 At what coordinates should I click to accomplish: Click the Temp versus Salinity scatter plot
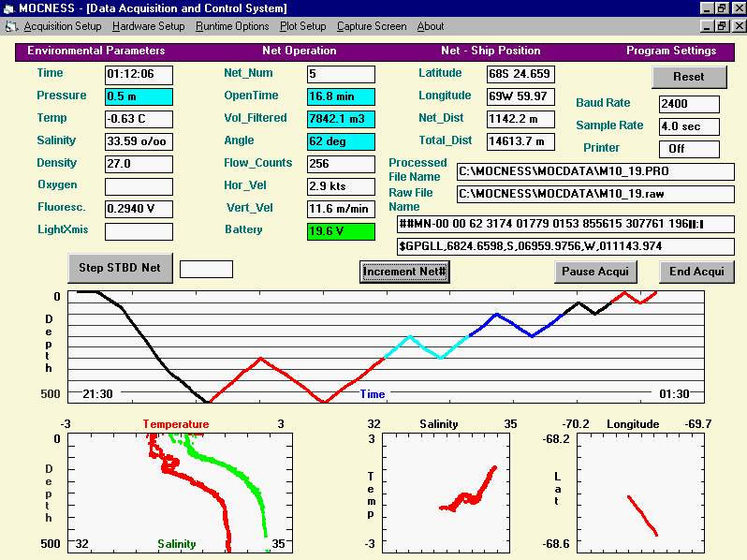coord(446,494)
